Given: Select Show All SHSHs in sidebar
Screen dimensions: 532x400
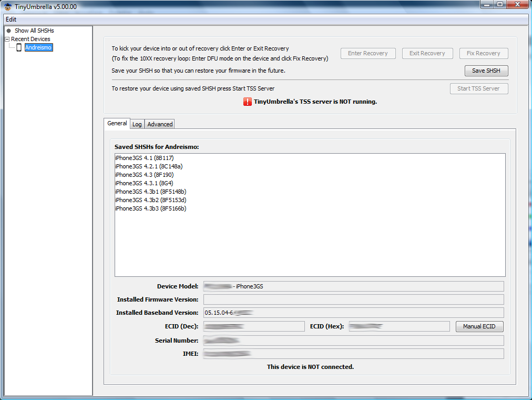Looking at the screenshot, I should tap(34, 31).
